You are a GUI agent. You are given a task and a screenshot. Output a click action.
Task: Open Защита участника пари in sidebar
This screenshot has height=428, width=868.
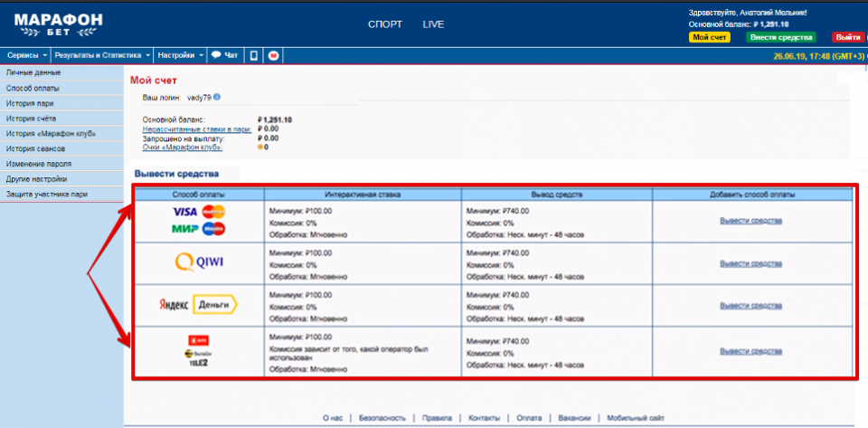(x=62, y=195)
